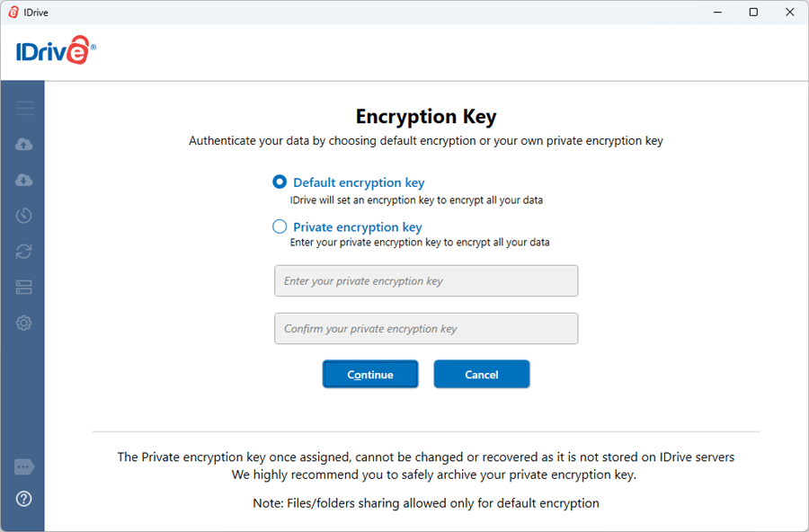Open the Help question mark icon

pos(24,499)
